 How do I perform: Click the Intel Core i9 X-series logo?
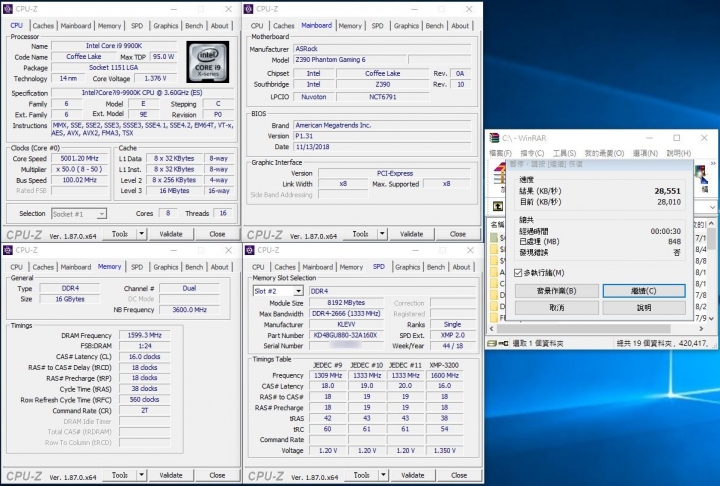click(208, 62)
